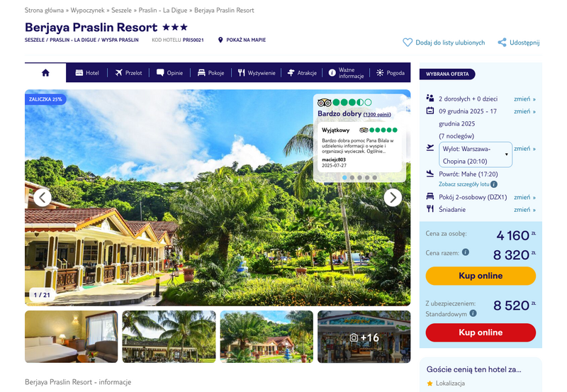The width and height of the screenshot is (567, 392).
Task: Open the 1300 opinii reviews link
Action: [377, 114]
